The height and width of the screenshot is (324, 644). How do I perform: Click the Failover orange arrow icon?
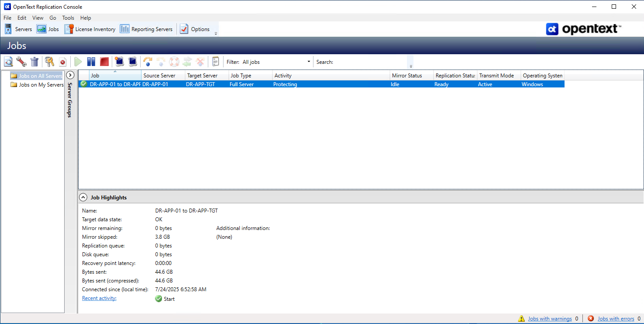[148, 62]
